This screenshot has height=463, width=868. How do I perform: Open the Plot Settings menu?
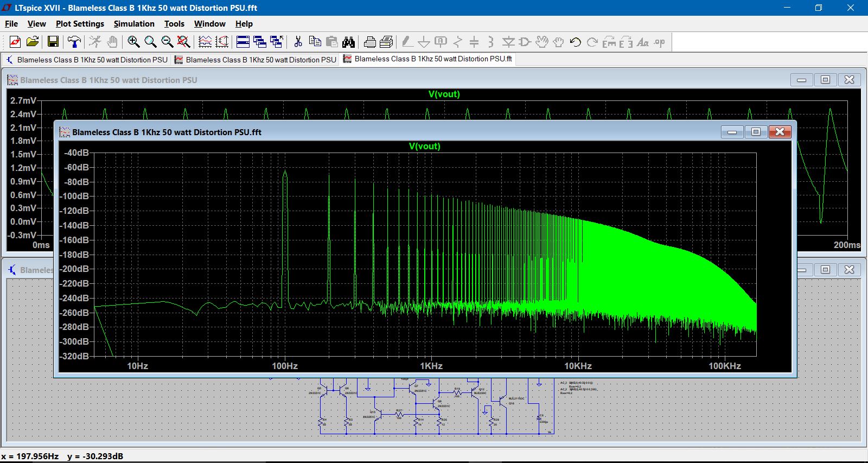tap(80, 24)
